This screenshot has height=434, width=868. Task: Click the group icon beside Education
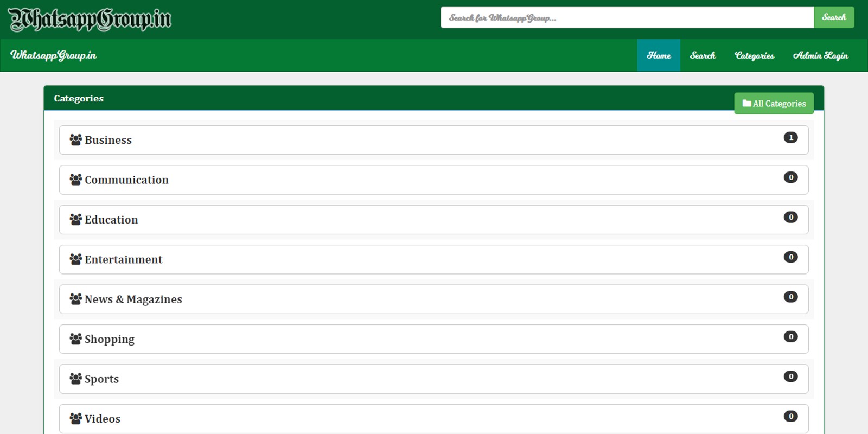[x=76, y=220]
